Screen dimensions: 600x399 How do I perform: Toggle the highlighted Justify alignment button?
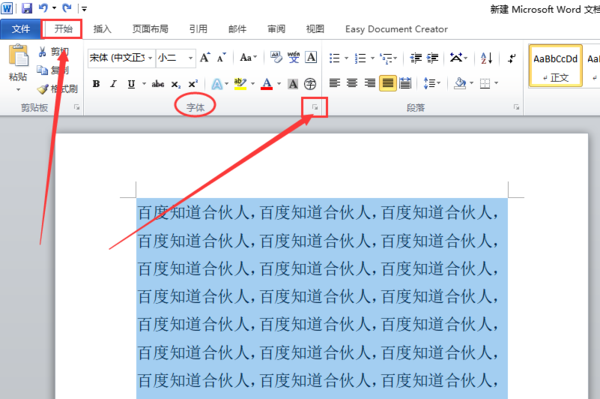pyautogui.click(x=388, y=83)
